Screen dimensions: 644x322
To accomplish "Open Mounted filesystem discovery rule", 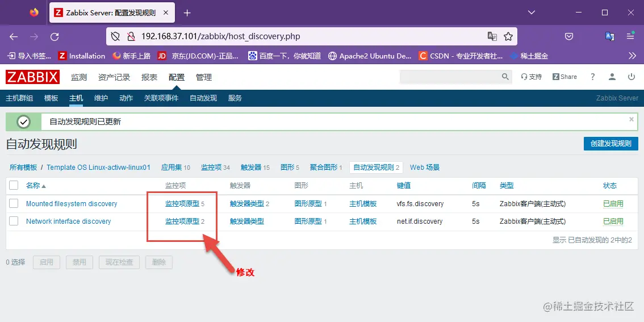I will tap(72, 204).
